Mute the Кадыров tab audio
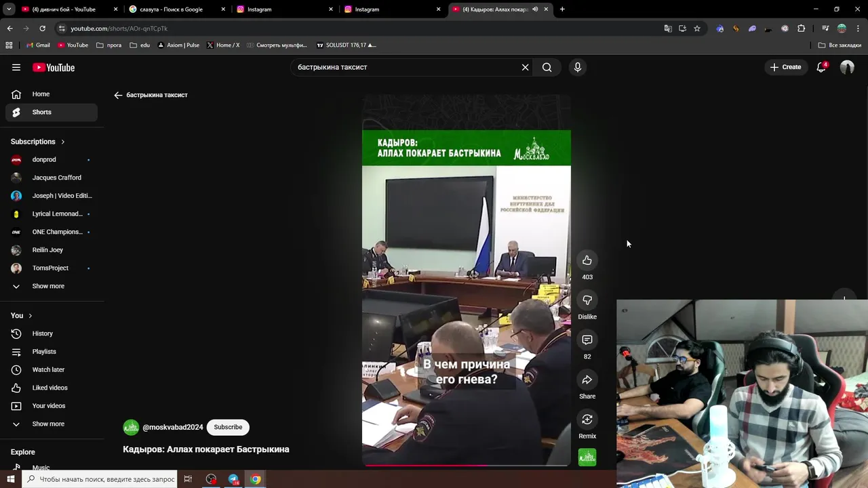 tap(535, 9)
